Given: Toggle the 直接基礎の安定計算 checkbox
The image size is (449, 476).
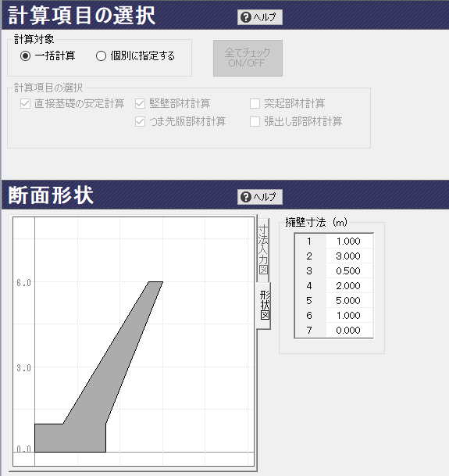Looking at the screenshot, I should [25, 103].
